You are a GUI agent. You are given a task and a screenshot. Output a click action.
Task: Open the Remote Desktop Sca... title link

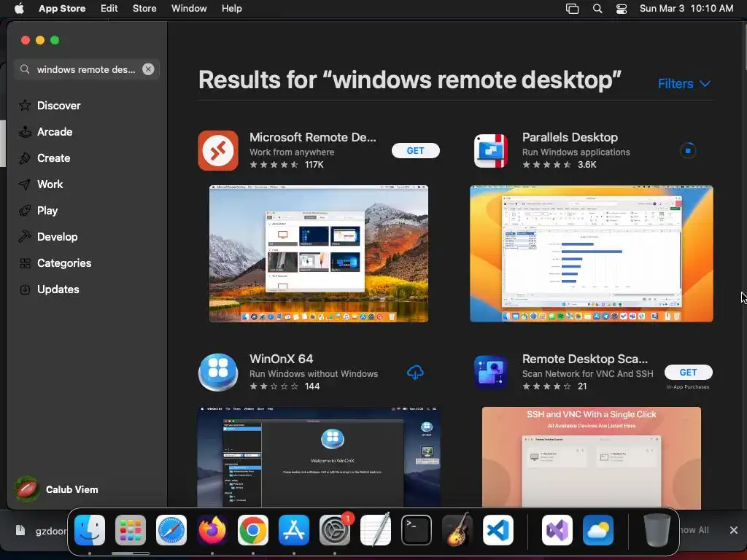(x=584, y=359)
